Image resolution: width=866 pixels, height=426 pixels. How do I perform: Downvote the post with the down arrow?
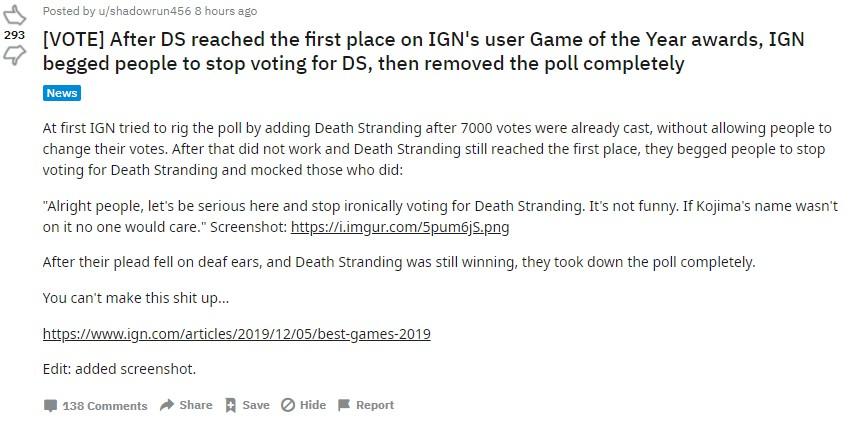click(x=14, y=54)
